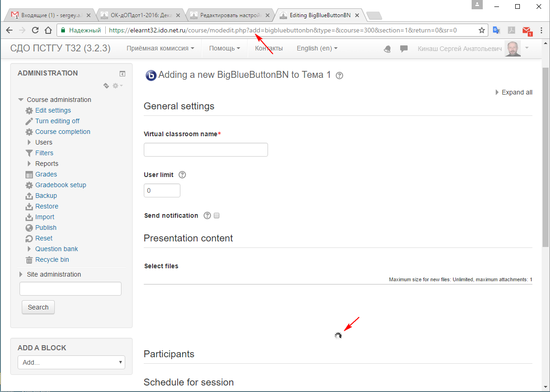This screenshot has height=392, width=550.
Task: Open Administration block gear actions menu
Action: tap(117, 86)
